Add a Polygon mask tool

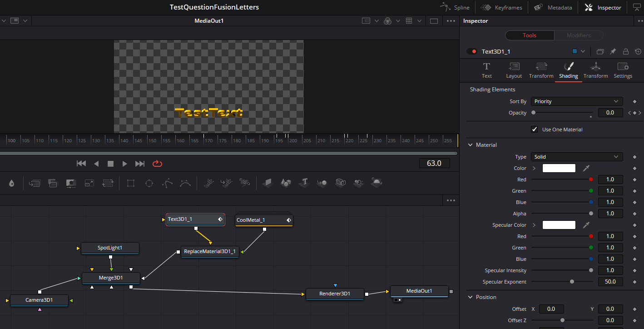click(x=167, y=183)
